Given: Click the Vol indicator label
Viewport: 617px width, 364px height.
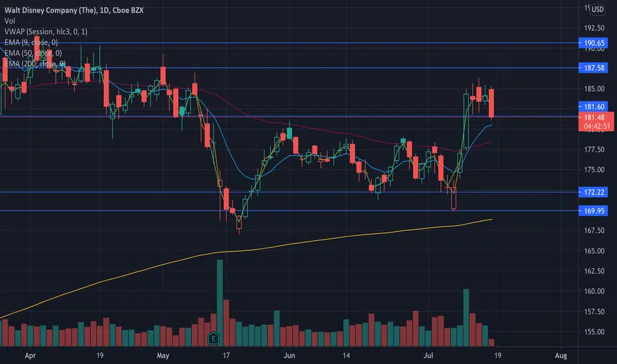Looking at the screenshot, I should click(10, 21).
